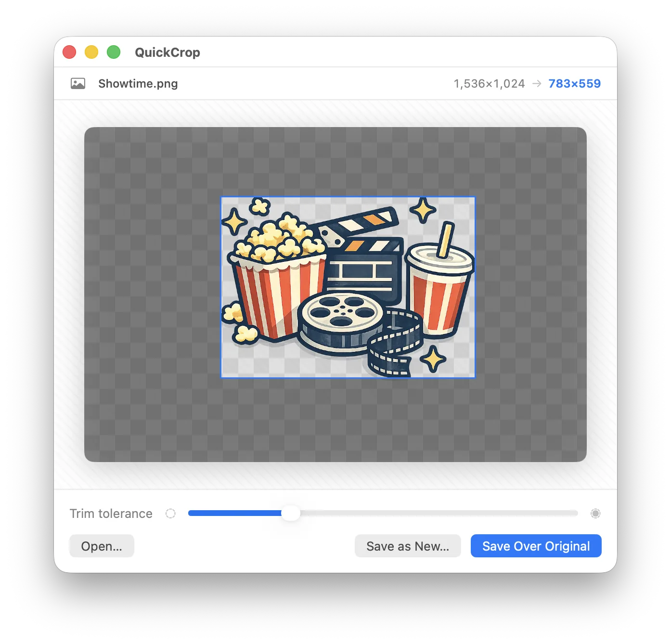The width and height of the screenshot is (671, 644).
Task: Click the cropped popcorn and clapperboard preview
Action: (x=348, y=287)
